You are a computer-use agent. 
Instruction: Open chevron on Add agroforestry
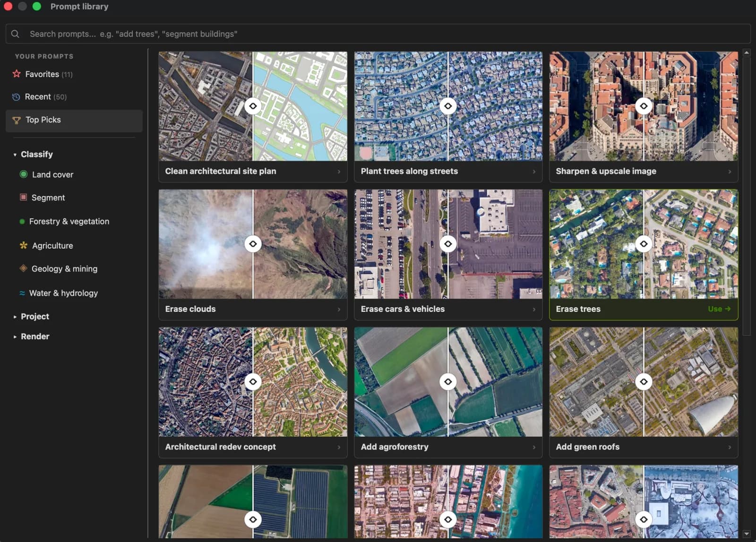tap(534, 447)
